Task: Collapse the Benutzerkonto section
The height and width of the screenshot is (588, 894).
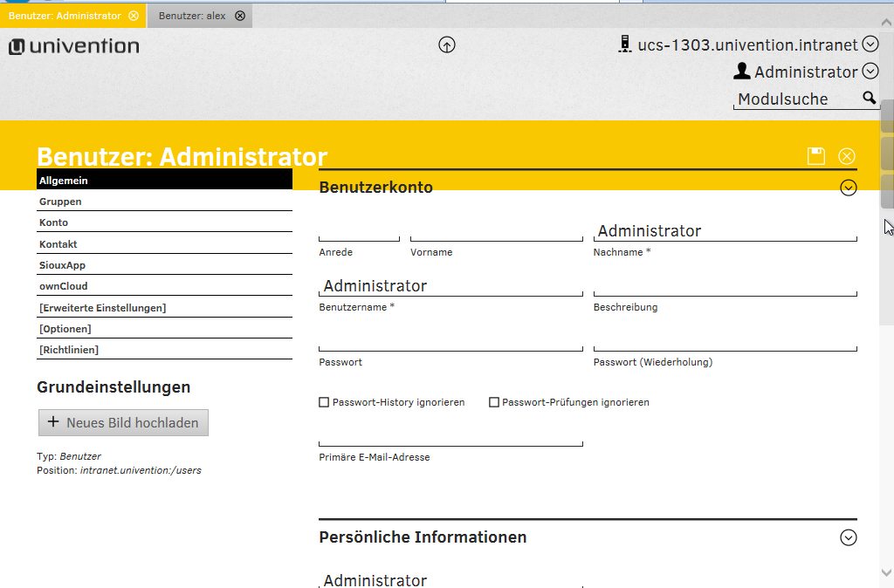Action: tap(848, 188)
